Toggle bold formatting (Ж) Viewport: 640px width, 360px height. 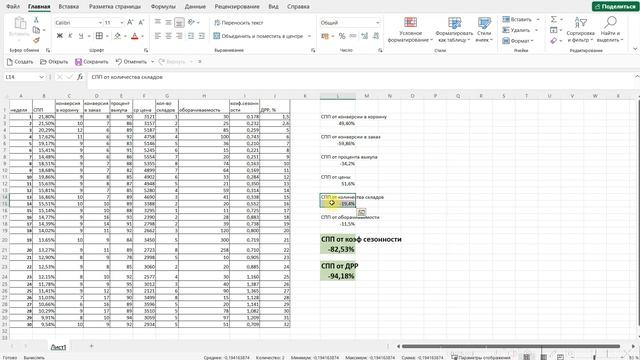[60, 36]
